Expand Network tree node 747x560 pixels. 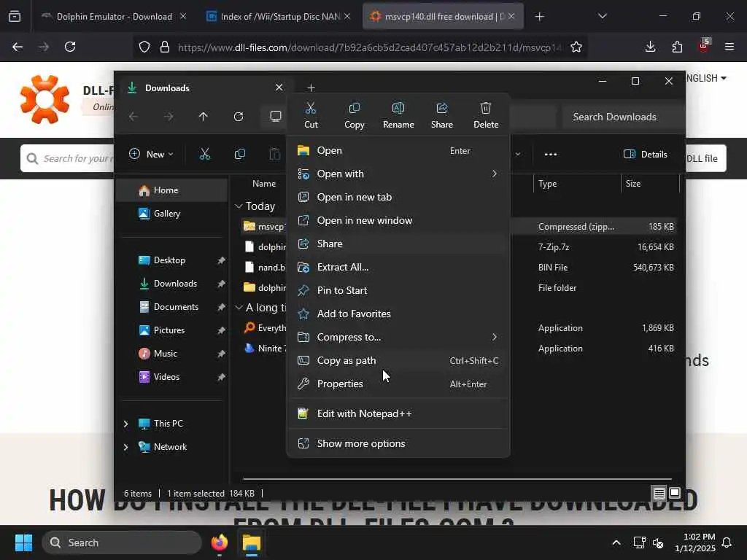(125, 447)
